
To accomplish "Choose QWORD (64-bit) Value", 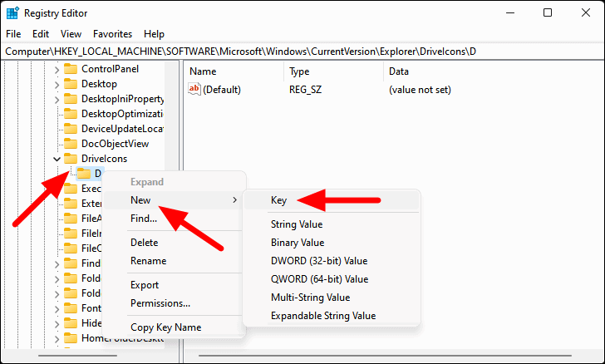I will pyautogui.click(x=332, y=279).
